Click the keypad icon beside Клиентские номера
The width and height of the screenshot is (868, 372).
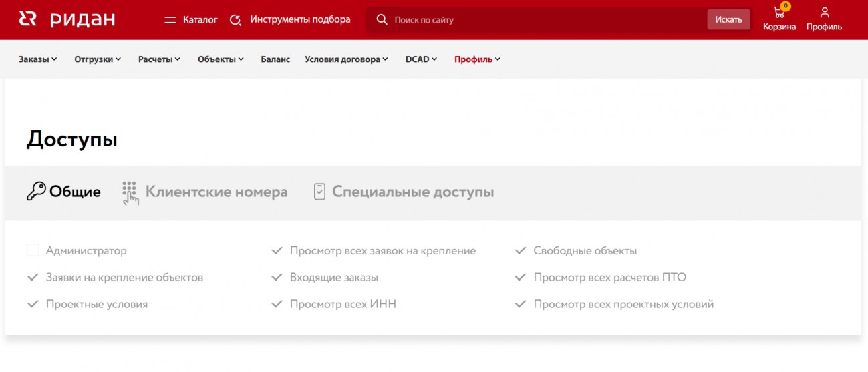pyautogui.click(x=130, y=192)
